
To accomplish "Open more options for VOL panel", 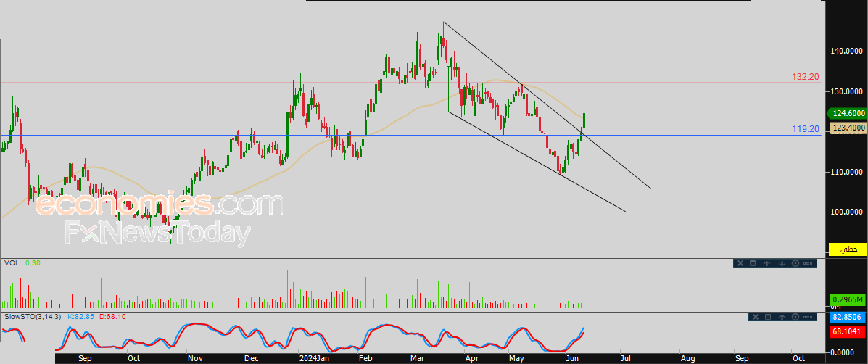I will click(808, 263).
